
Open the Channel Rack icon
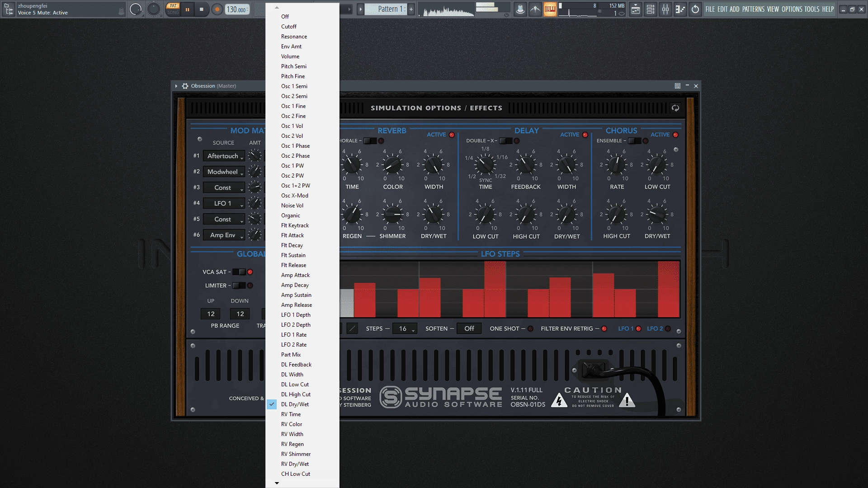coord(651,9)
